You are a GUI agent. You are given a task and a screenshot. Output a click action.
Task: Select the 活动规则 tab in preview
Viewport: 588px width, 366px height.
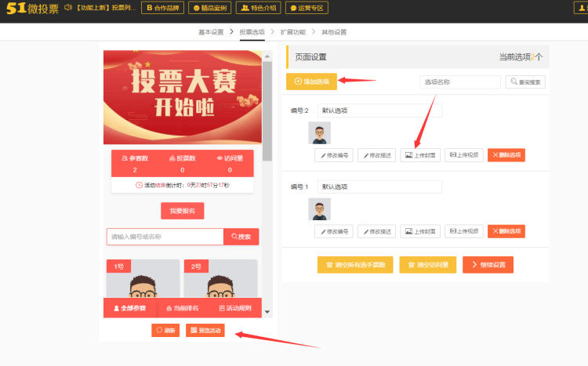[235, 308]
